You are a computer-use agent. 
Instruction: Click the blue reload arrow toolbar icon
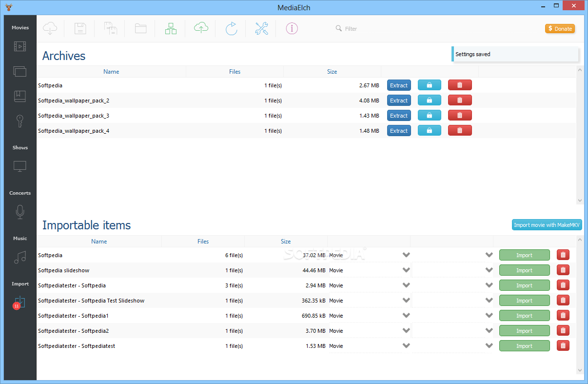[232, 28]
